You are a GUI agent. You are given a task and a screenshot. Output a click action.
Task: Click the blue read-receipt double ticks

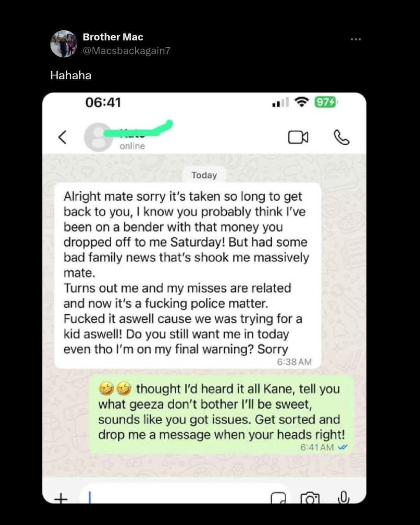coord(343,447)
